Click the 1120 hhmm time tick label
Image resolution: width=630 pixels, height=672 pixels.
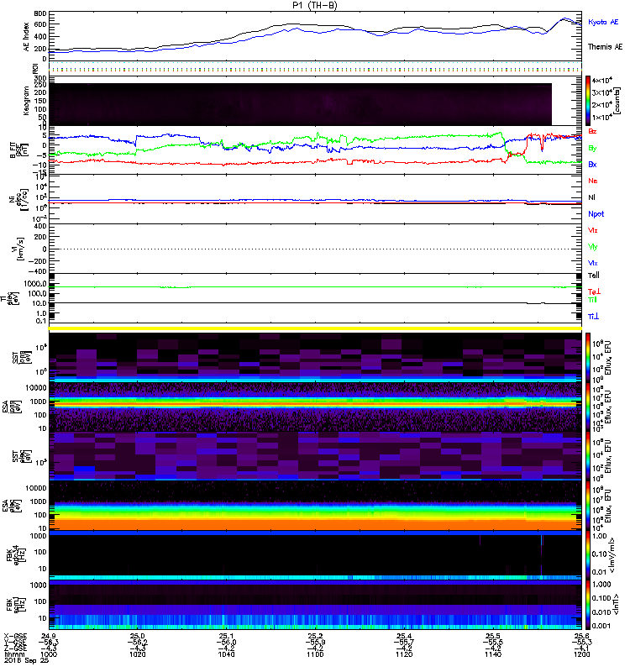pyautogui.click(x=404, y=654)
